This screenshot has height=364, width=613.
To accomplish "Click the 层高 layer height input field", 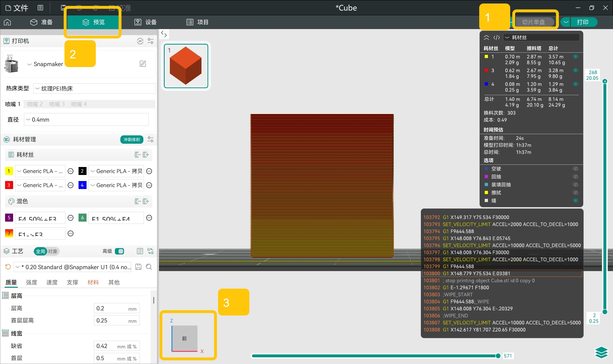I will [x=117, y=308].
